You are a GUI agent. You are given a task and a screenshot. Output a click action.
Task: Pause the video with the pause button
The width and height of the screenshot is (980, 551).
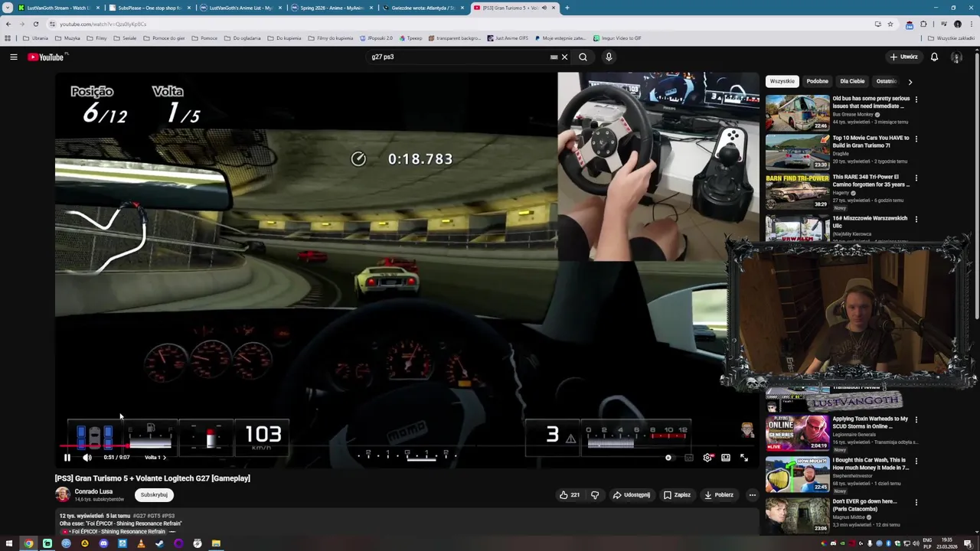coord(67,458)
